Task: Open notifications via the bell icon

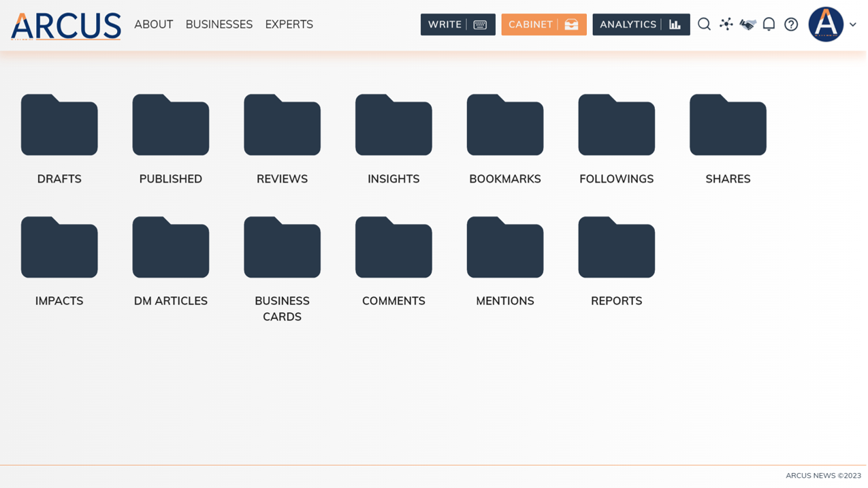Action: (x=769, y=24)
